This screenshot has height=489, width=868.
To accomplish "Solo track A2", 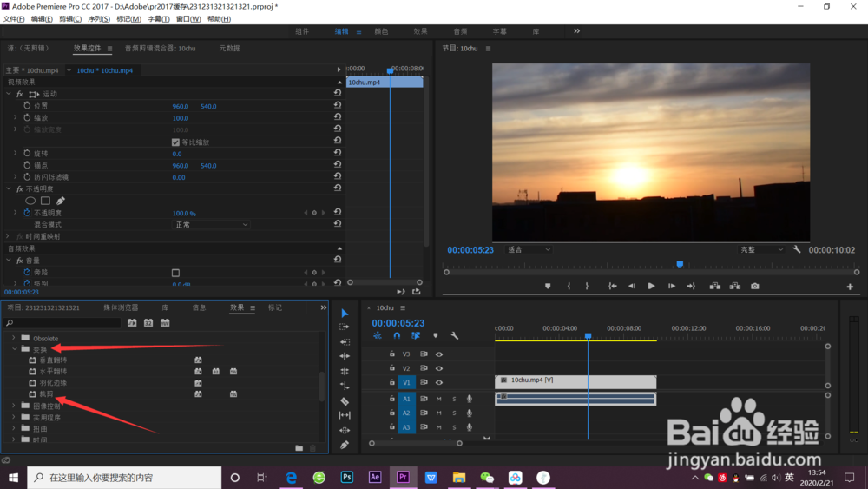I will click(455, 413).
